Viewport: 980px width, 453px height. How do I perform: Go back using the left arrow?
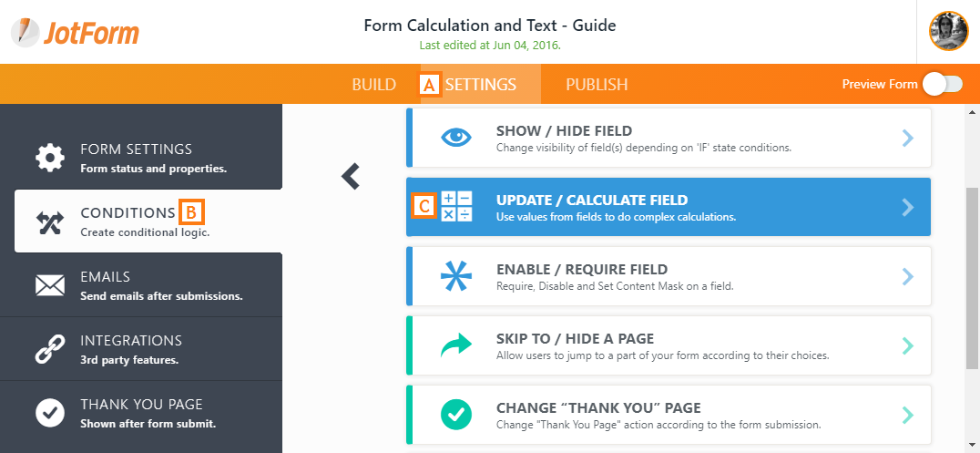[352, 176]
